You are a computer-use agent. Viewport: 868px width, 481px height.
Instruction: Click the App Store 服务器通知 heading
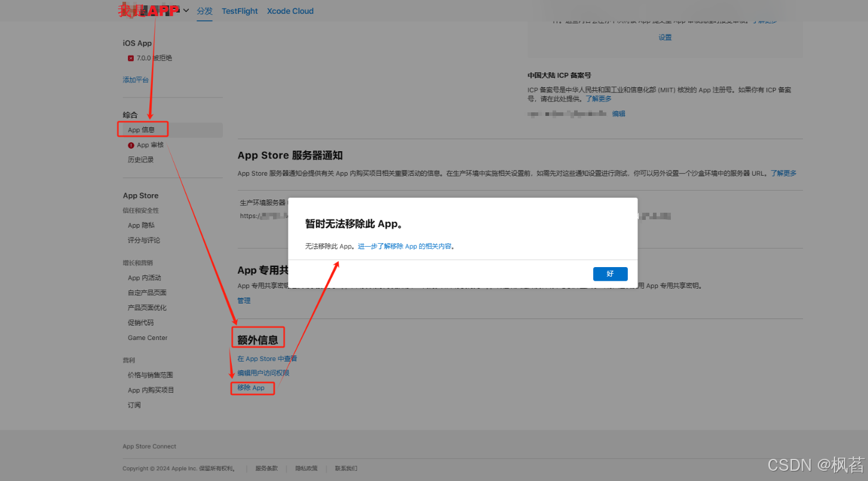(x=290, y=155)
